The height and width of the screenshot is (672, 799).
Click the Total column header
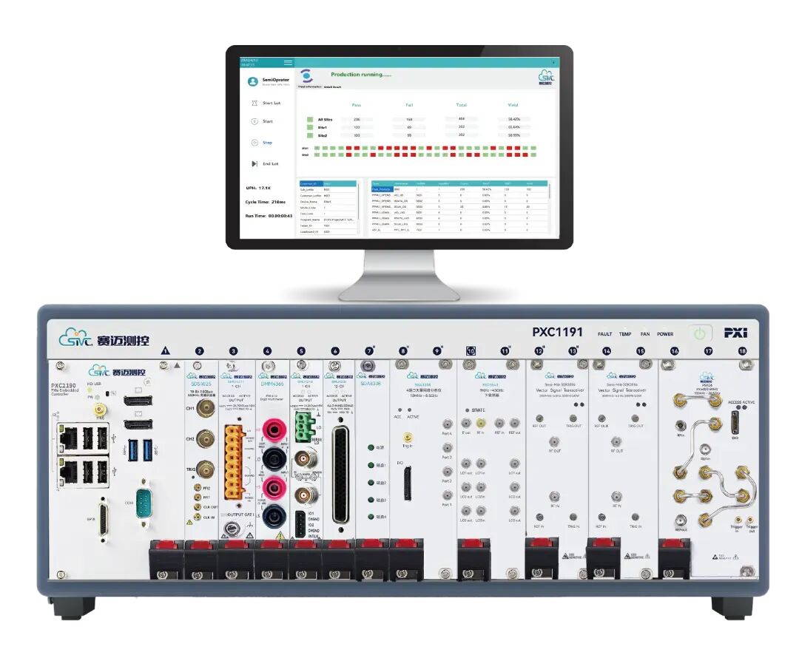[x=461, y=105]
